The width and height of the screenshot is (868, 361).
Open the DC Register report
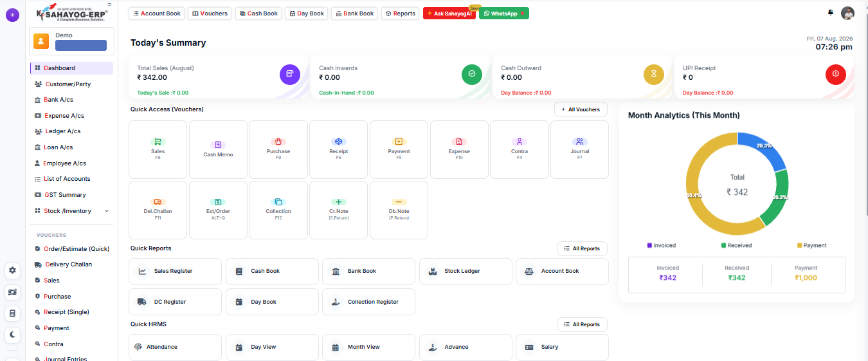pos(175,302)
